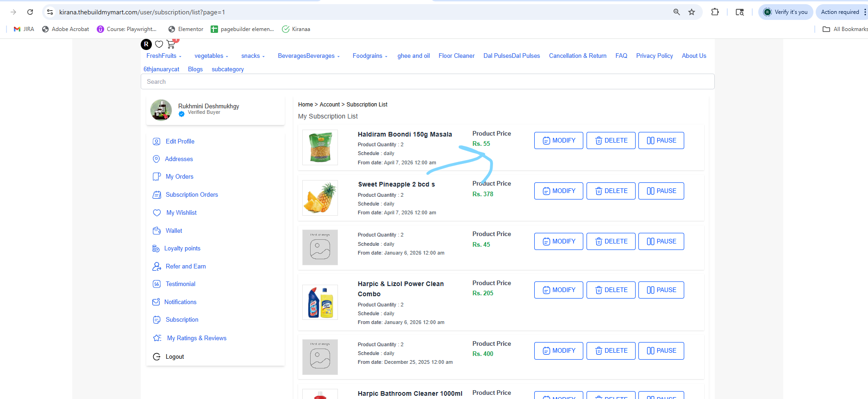Click the Verify it's you profile button

tap(786, 12)
